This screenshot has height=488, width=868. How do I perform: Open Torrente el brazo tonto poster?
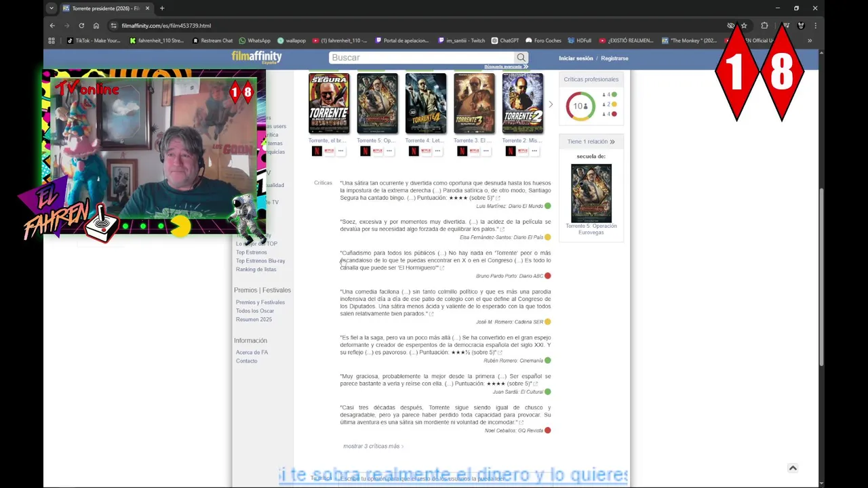[329, 103]
